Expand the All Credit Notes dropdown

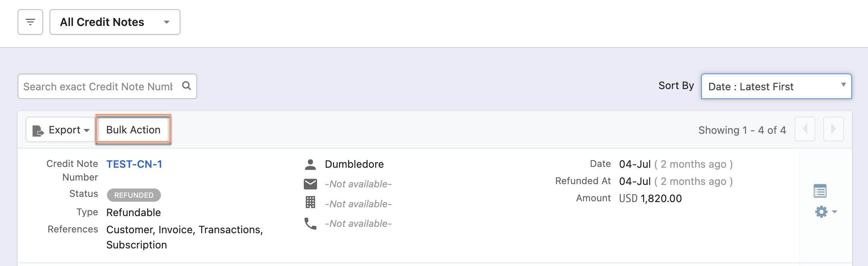115,22
